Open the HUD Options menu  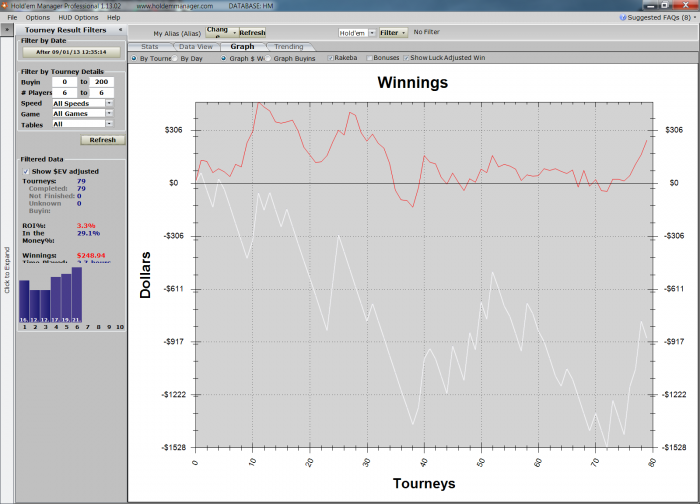[x=78, y=17]
